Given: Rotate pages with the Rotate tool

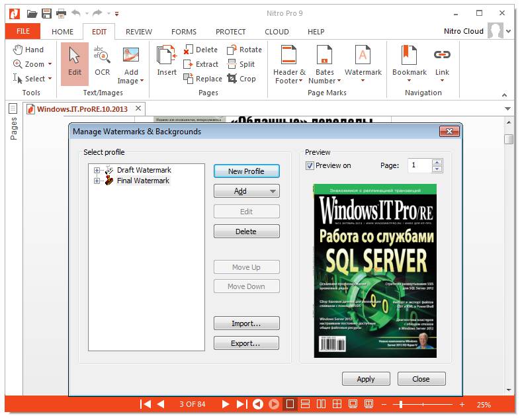Looking at the screenshot, I should pos(244,50).
